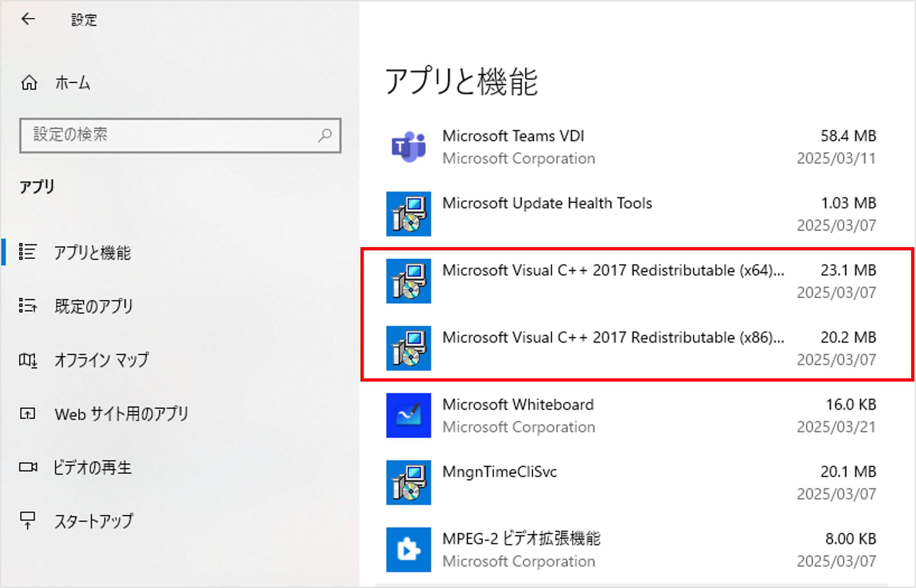Click the Microsoft Teams VDI app icon

point(409,147)
